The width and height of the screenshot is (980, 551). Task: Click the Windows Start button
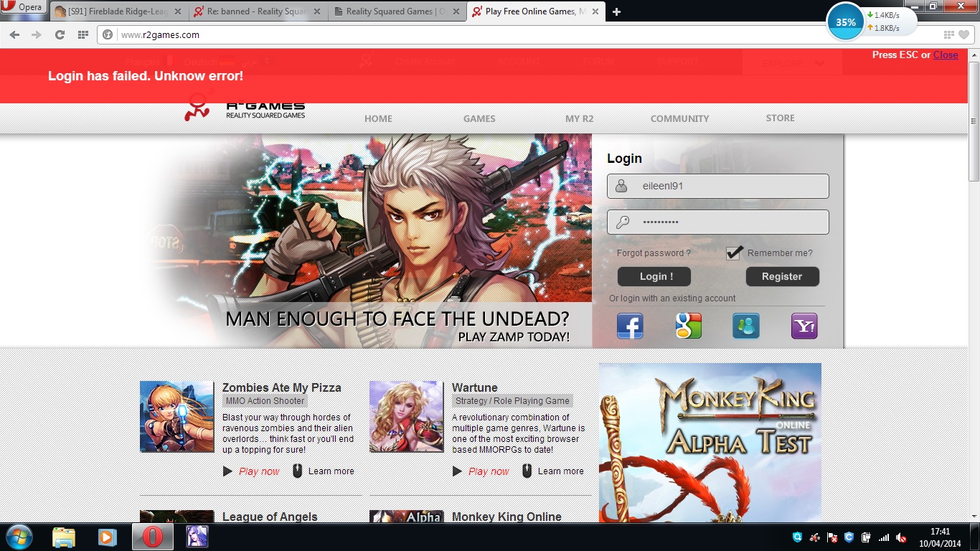click(19, 537)
